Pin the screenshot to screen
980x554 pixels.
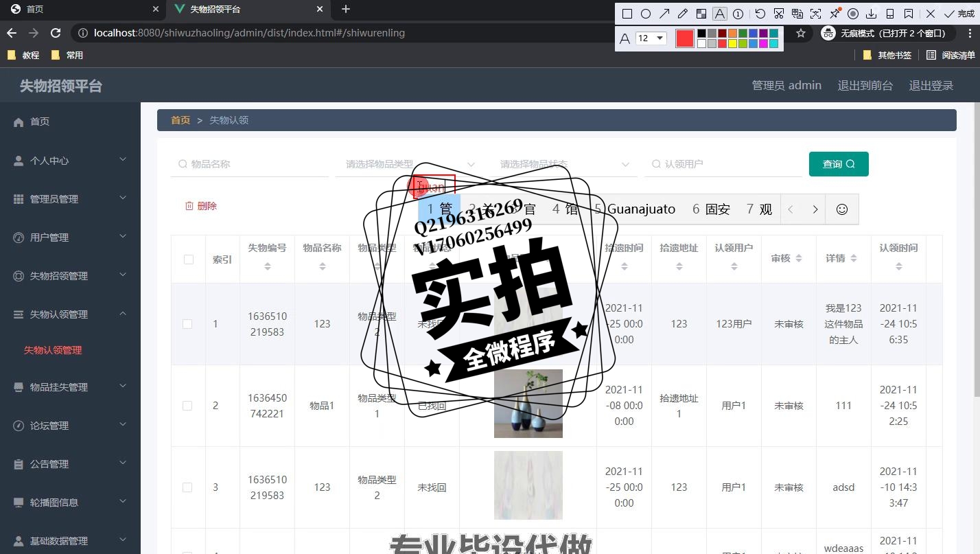coord(835,14)
